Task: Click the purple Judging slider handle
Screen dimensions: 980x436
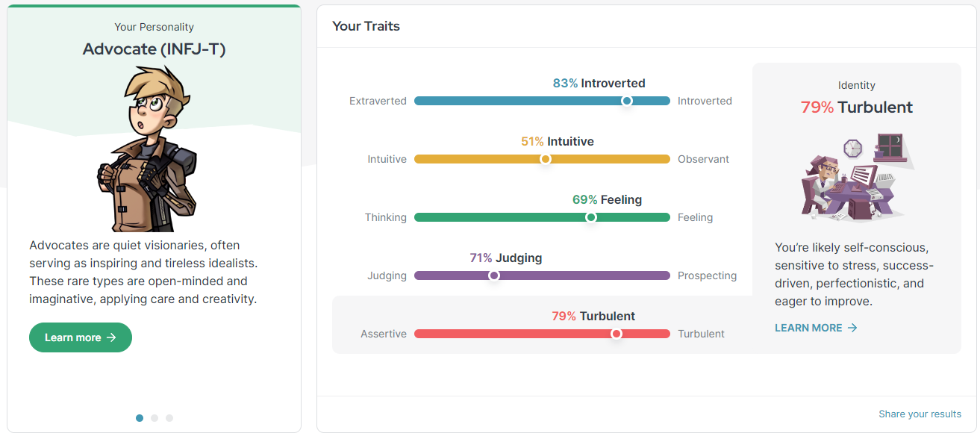Action: click(x=494, y=275)
